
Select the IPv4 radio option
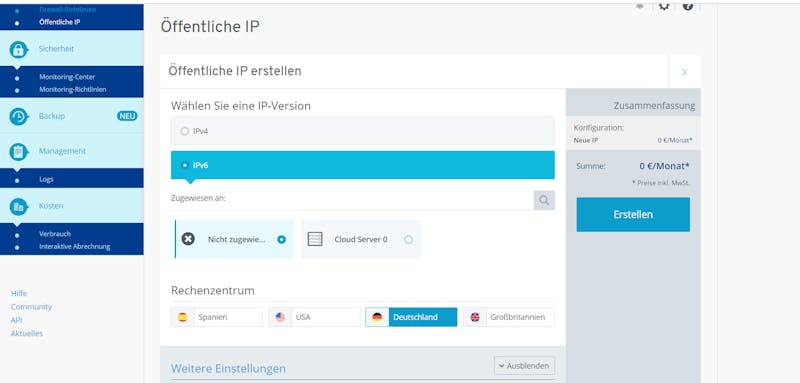tap(185, 131)
